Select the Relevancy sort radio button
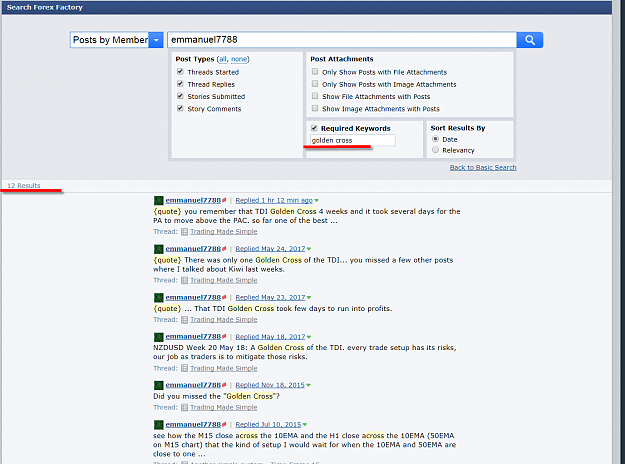This screenshot has width=625, height=464. (435, 150)
